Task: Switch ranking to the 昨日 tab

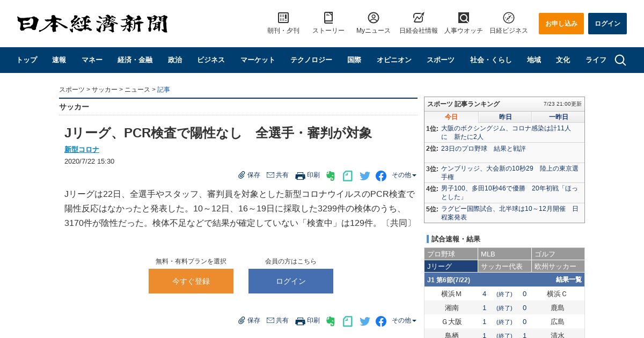Action: coord(505,117)
